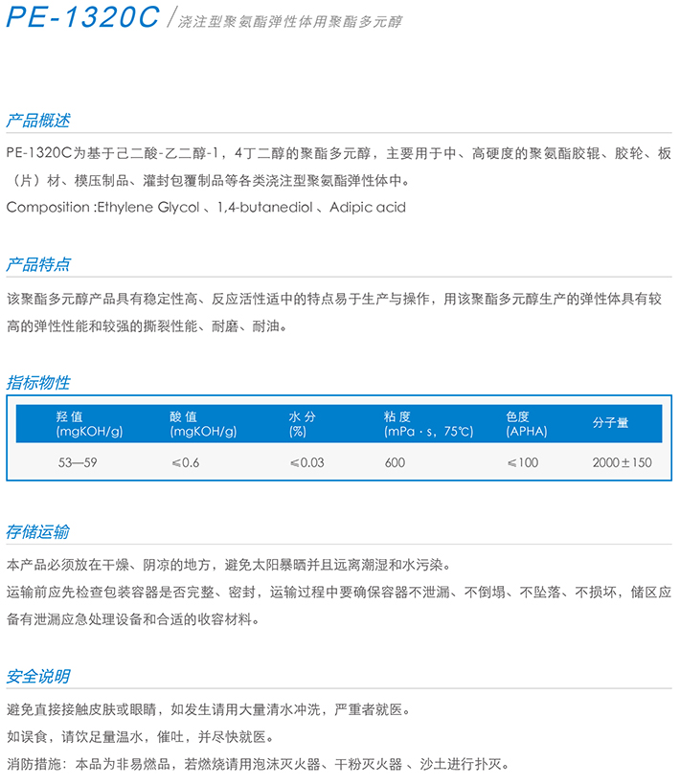Click the 羟值 (mgKOH/g) column header

(89, 424)
